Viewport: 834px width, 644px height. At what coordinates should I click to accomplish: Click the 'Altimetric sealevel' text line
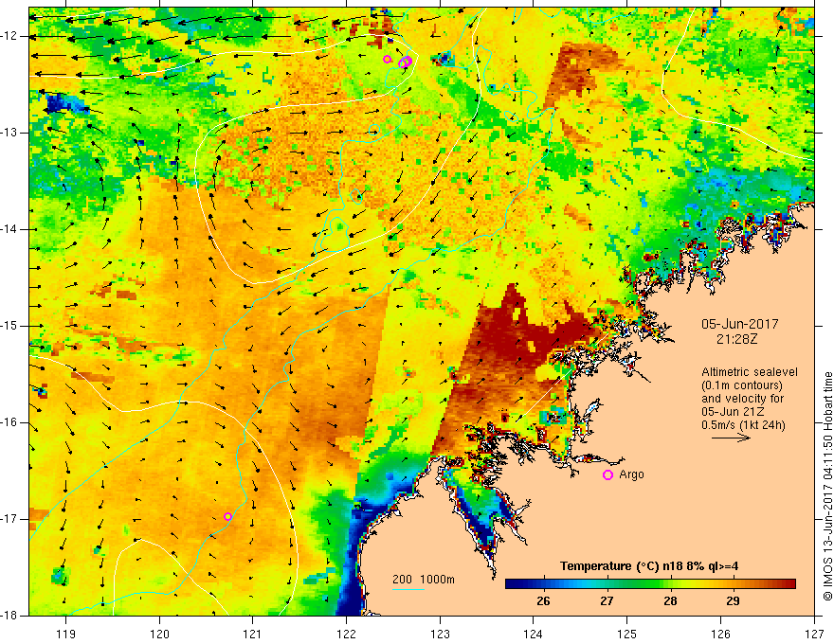pos(750,372)
